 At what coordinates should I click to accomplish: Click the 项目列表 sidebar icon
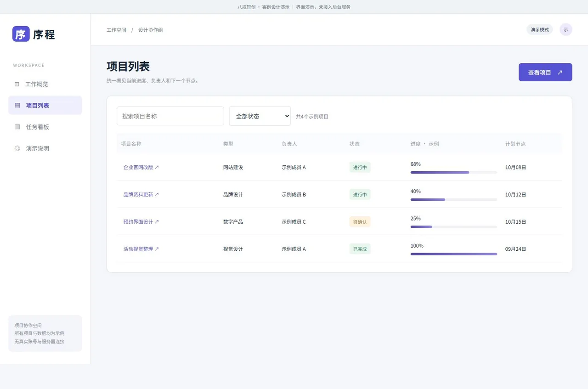(x=17, y=105)
